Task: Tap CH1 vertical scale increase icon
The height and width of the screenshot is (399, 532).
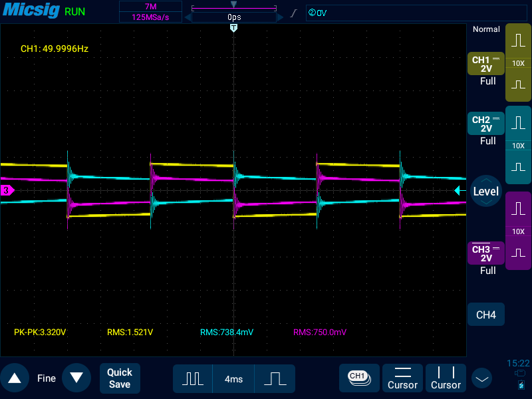Action: pos(518,41)
